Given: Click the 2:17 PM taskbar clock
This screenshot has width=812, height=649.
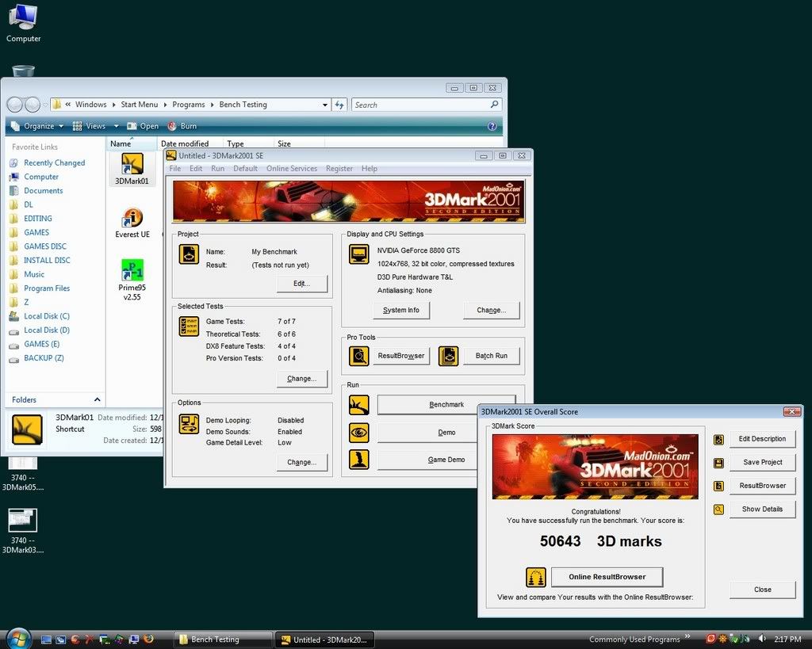Looking at the screenshot, I should pos(787,639).
